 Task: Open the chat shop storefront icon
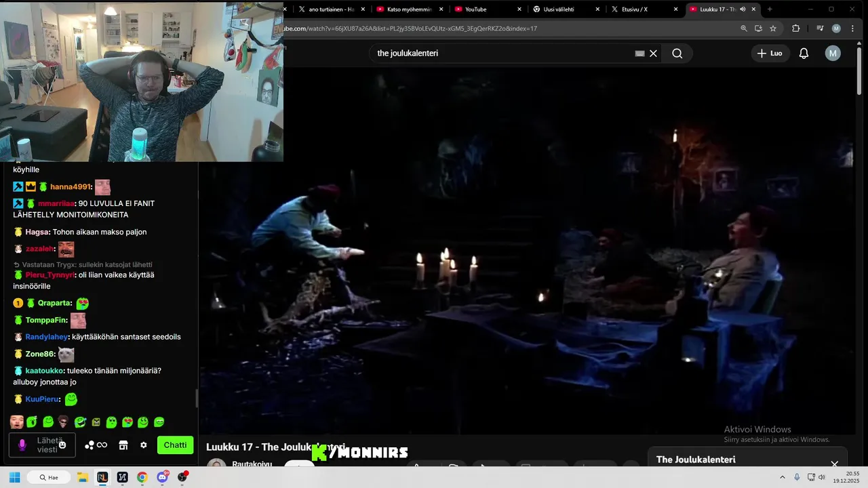click(123, 445)
